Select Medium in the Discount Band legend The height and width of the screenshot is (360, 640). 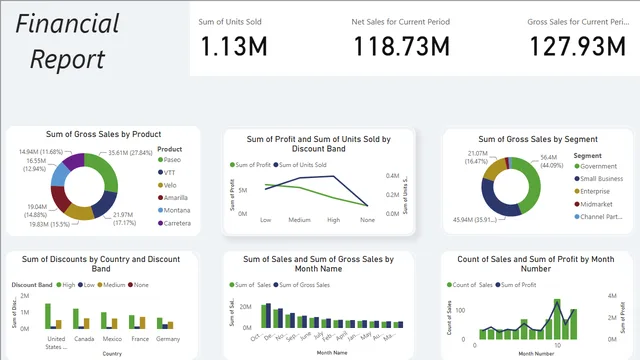coord(111,285)
